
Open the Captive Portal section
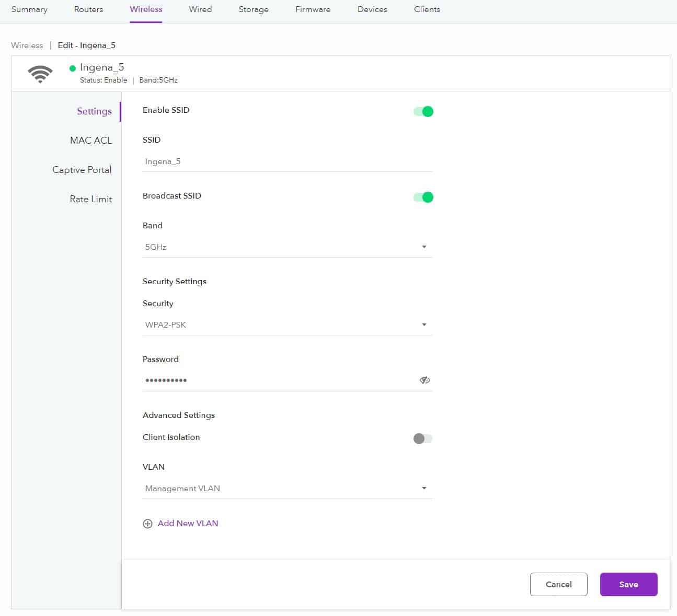pos(82,170)
